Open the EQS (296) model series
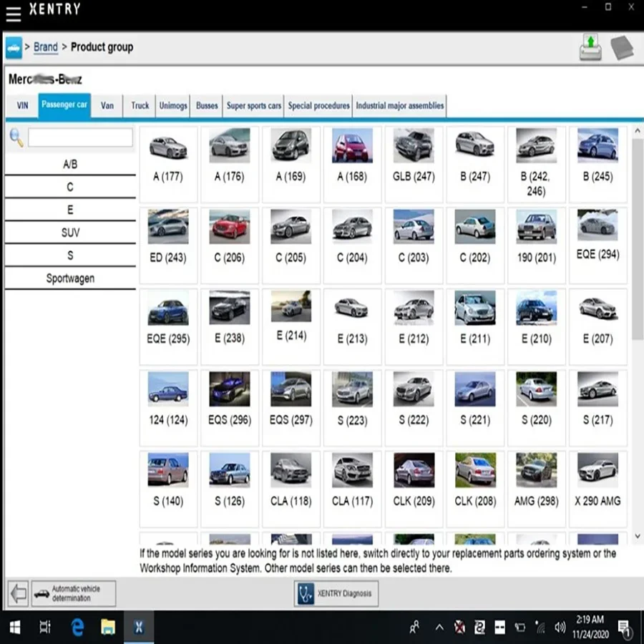The height and width of the screenshot is (644, 644). 230,408
